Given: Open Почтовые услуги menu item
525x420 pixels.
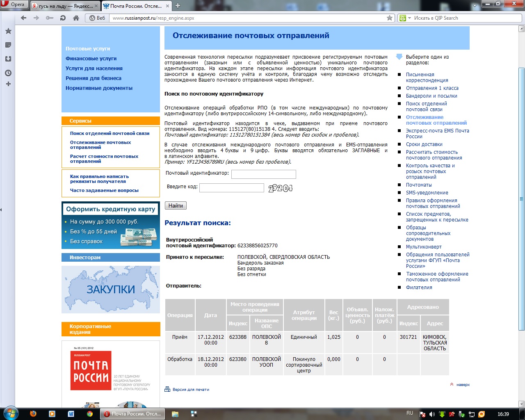Looking at the screenshot, I should click(88, 48).
